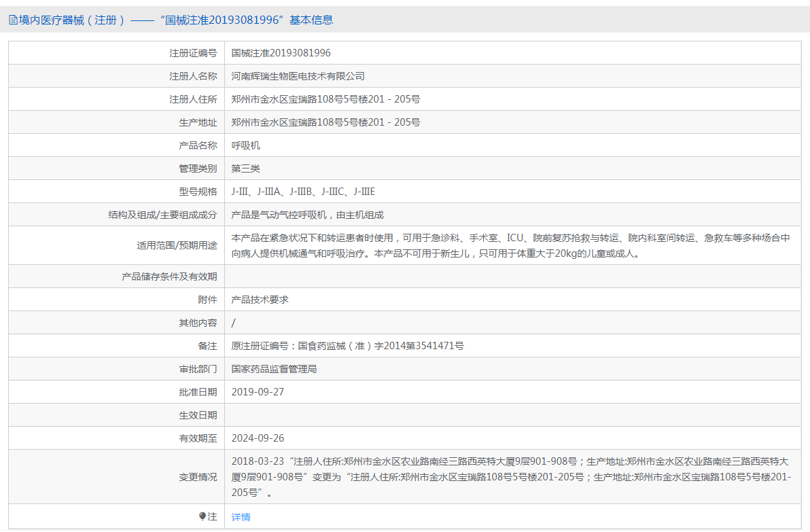Click the 注 label in the last row
Viewport: 810px width, 532px height.
(x=212, y=516)
